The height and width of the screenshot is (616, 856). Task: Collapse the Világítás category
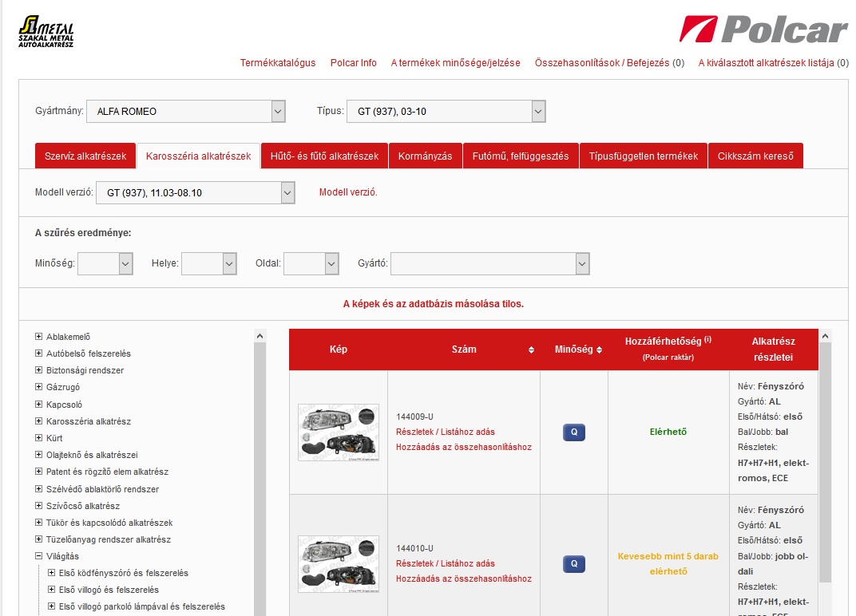click(39, 556)
